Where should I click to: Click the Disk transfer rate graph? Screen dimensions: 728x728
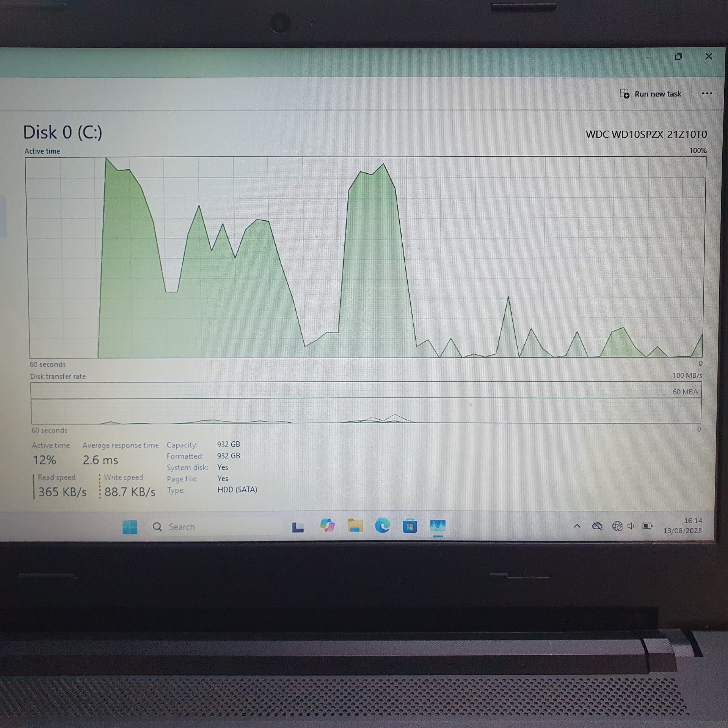click(366, 402)
